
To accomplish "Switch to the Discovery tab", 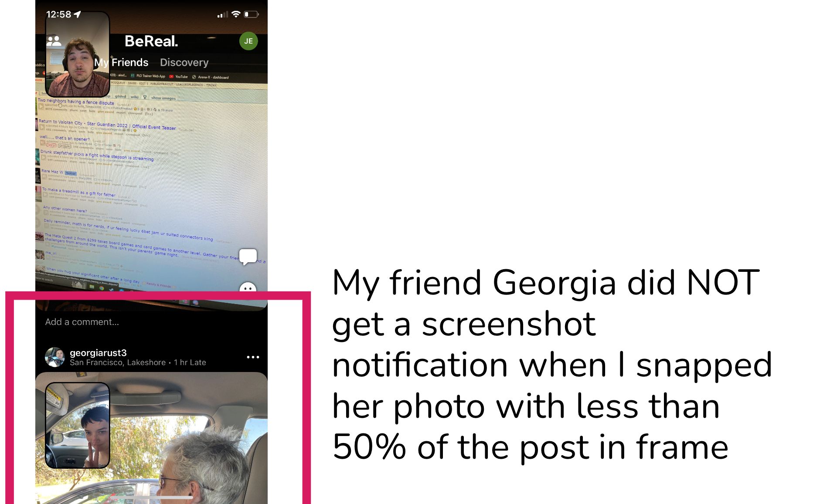I will click(x=184, y=62).
